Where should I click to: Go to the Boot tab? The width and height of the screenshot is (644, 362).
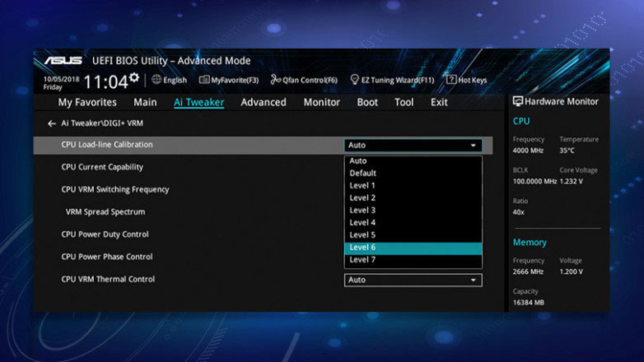pos(367,103)
